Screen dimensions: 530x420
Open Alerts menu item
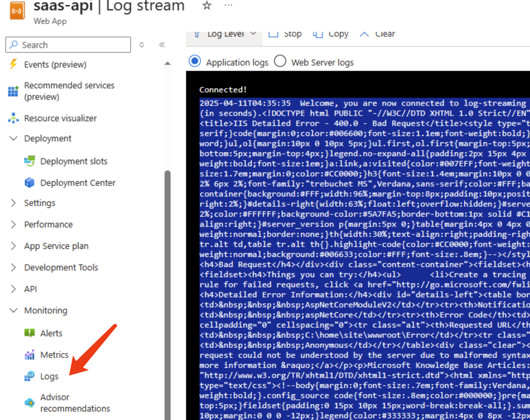click(51, 333)
